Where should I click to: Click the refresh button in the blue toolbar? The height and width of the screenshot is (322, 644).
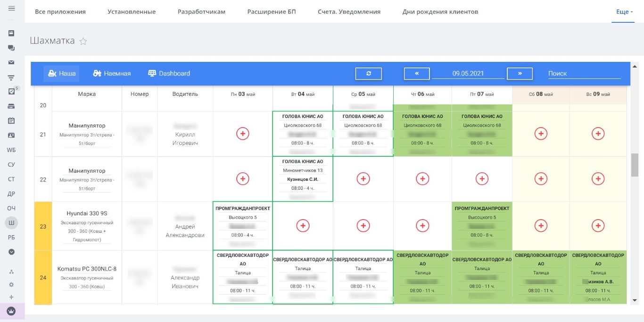[x=368, y=74]
